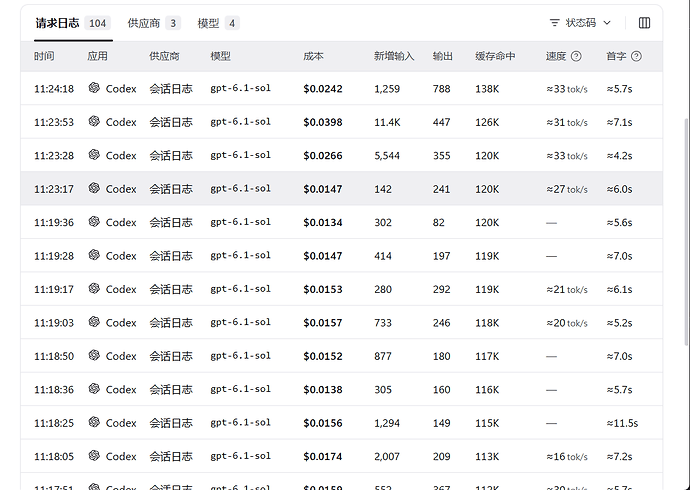The width and height of the screenshot is (690, 490).
Task: Click the Codex icon in the 11:23:17 row
Action: coord(94,188)
